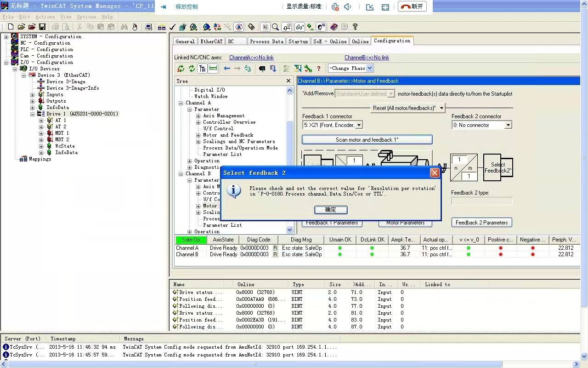
Task: Expand the AT 1 tree node
Action: [41, 120]
